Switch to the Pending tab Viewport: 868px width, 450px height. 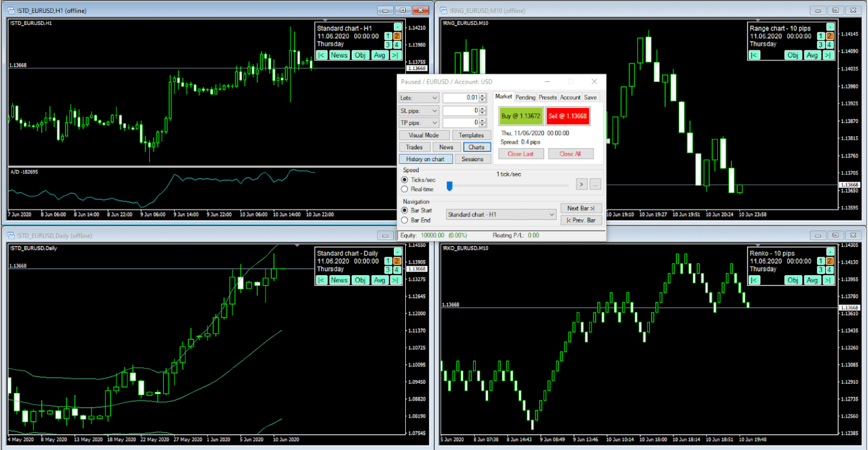(525, 97)
